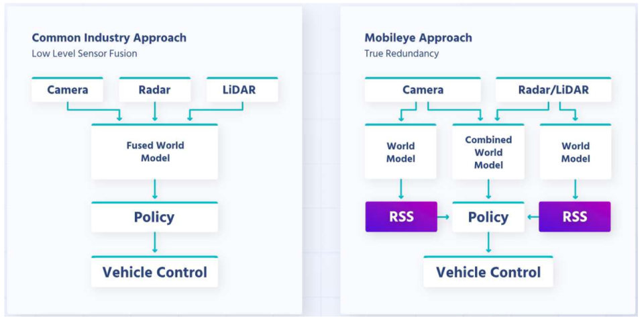Select Camera box in Common Industry diagram
The image size is (644, 321).
click(67, 89)
